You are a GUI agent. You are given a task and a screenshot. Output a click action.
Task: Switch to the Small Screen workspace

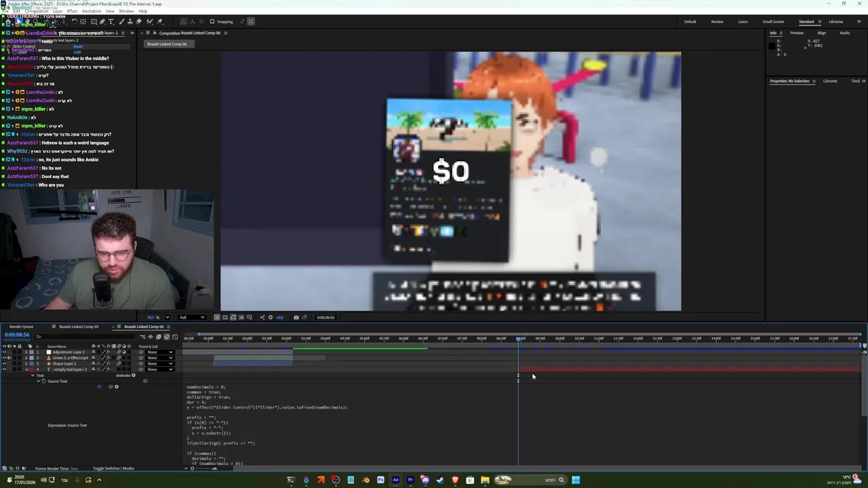pos(773,22)
